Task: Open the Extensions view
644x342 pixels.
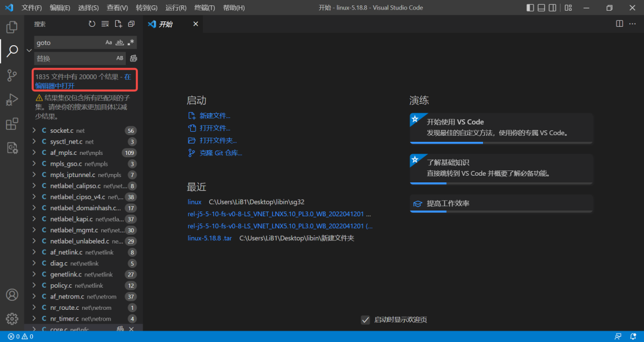Action: pos(12,123)
